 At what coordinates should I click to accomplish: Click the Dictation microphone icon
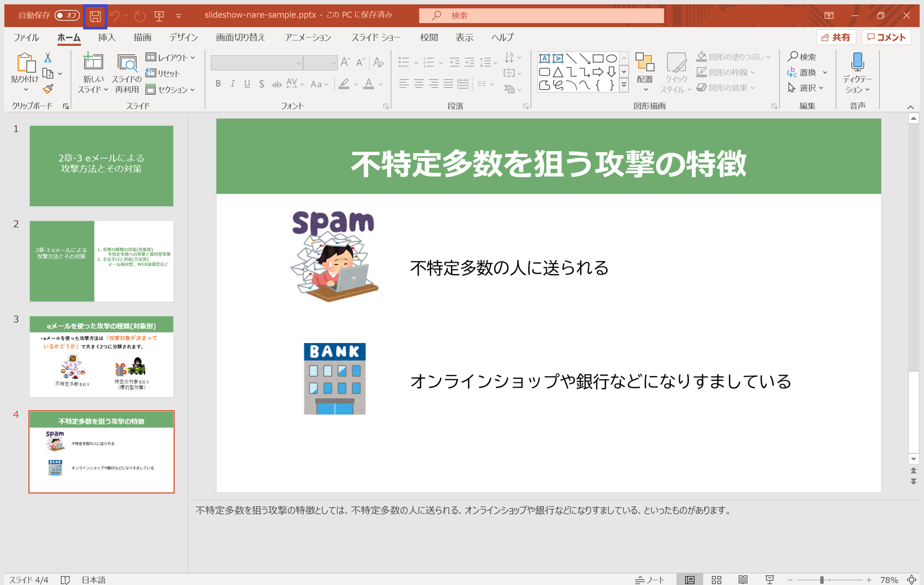pos(857,63)
